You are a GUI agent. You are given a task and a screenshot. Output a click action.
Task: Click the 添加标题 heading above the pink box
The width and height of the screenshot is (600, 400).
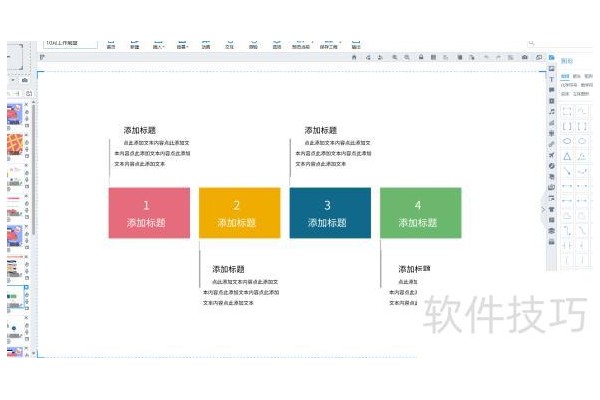coord(140,130)
